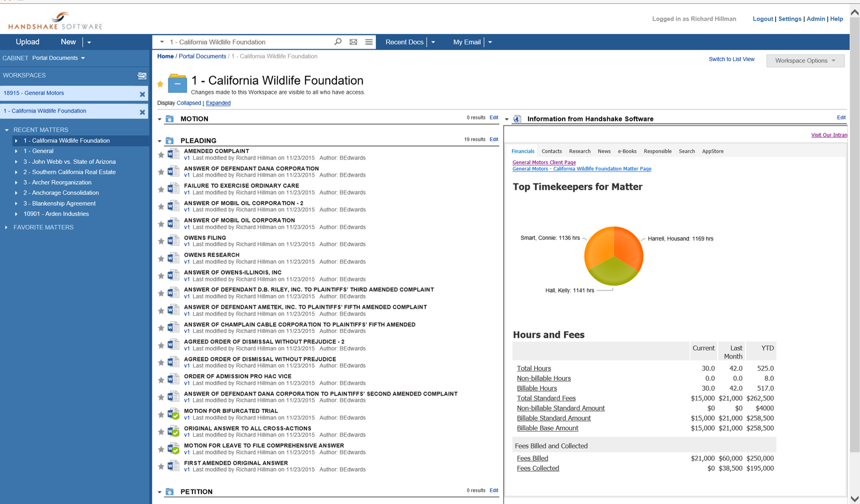Viewport: 860px width, 504px height.
Task: Click the Upload button
Action: click(x=27, y=42)
